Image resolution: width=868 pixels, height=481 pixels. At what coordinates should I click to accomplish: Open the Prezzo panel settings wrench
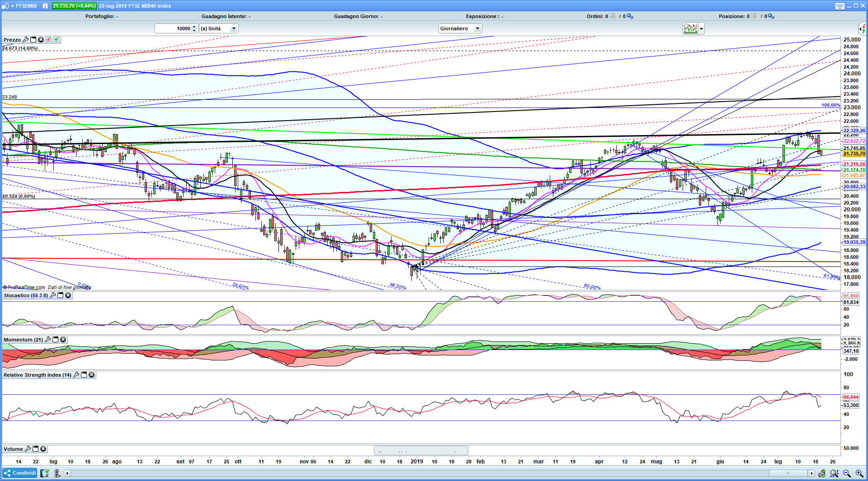[x=25, y=40]
